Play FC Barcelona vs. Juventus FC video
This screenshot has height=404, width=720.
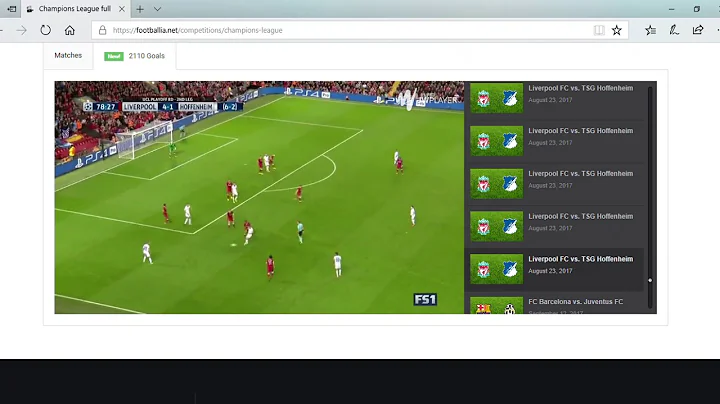click(x=576, y=302)
